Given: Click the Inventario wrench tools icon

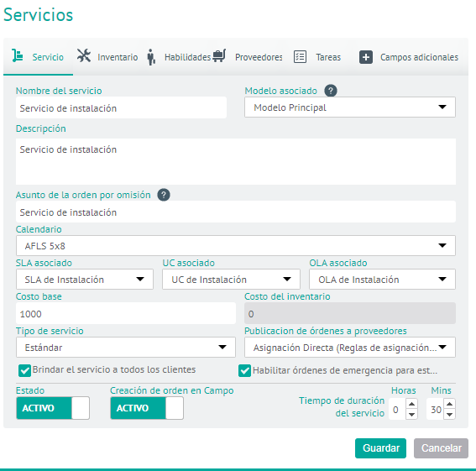Looking at the screenshot, I should click(x=84, y=55).
